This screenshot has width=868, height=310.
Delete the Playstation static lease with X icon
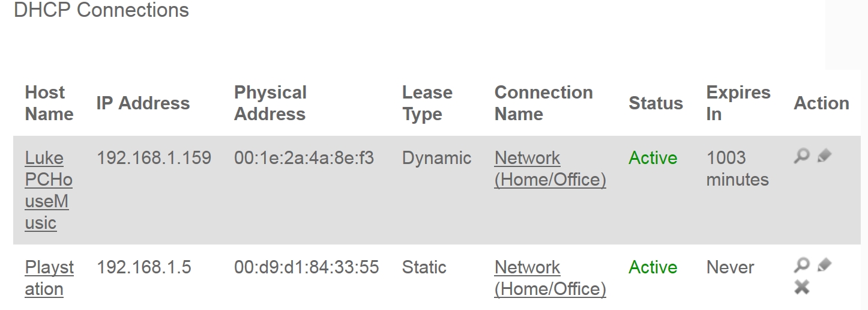[x=801, y=288]
